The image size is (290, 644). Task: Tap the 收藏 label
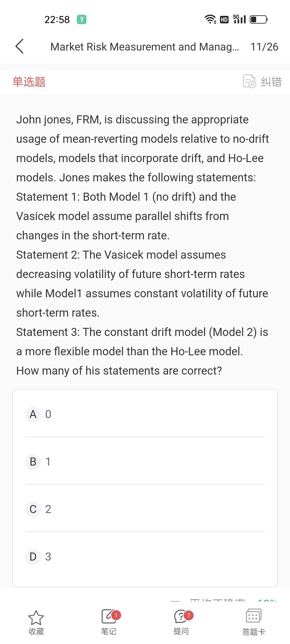coord(36,631)
